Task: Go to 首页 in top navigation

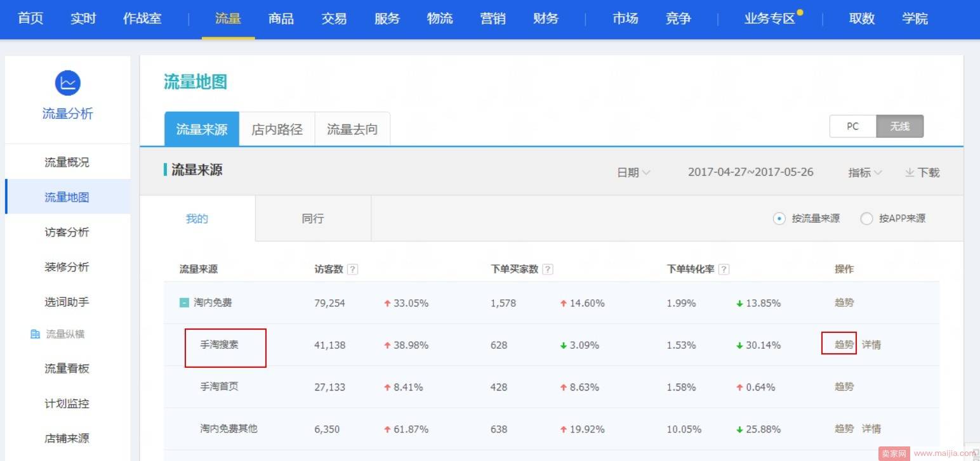Action: click(30, 18)
